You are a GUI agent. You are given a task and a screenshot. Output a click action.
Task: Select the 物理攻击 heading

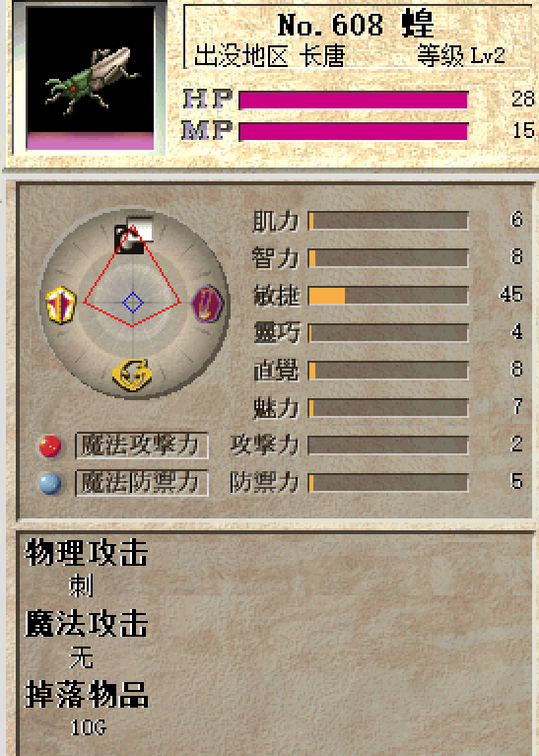tap(87, 553)
